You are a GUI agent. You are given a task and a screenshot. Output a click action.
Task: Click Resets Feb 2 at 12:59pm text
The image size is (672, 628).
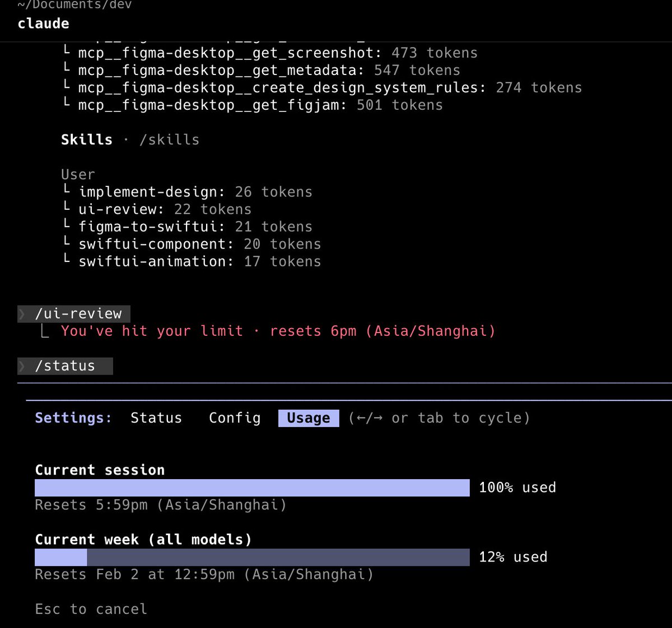(204, 575)
